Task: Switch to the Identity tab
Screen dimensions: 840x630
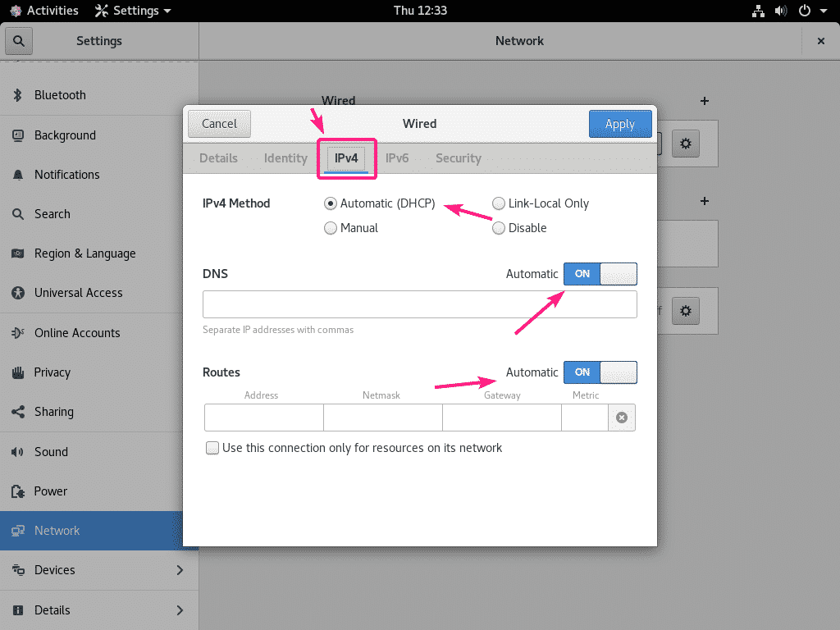Action: (285, 158)
